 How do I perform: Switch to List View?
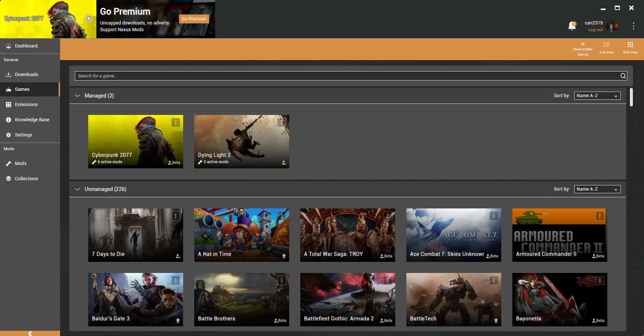(x=607, y=48)
